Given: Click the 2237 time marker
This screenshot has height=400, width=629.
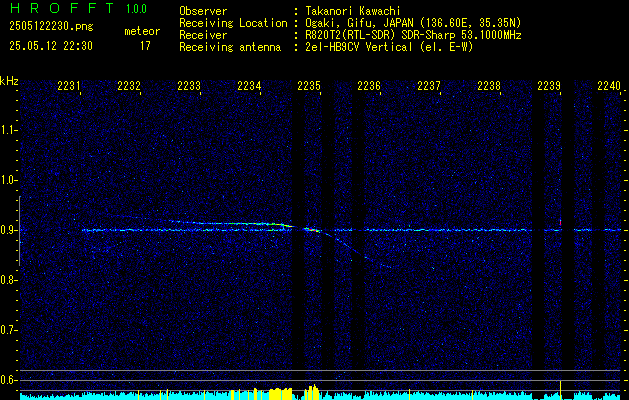Looking at the screenshot, I should (428, 85).
